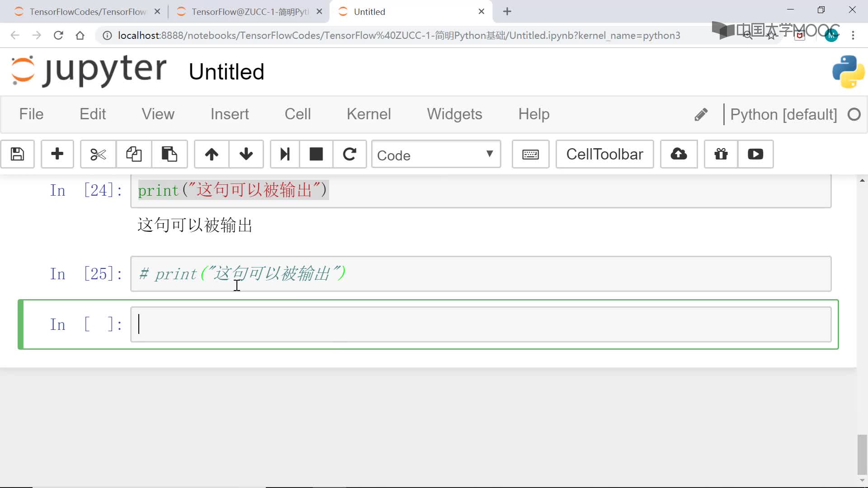Viewport: 868px width, 488px height.
Task: Reload the browser page
Action: click(x=58, y=35)
